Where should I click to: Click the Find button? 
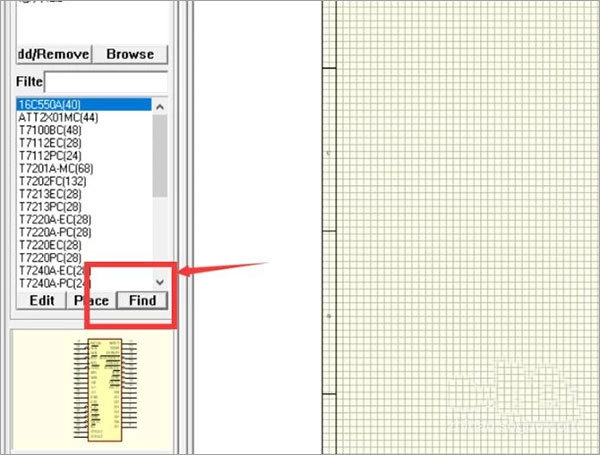click(x=142, y=300)
